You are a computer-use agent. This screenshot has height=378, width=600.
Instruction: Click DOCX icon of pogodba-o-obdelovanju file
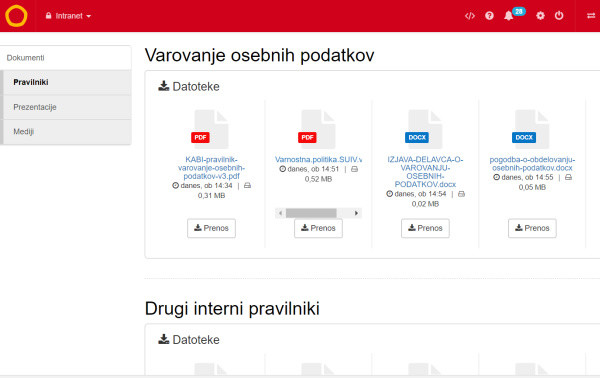[532, 129]
